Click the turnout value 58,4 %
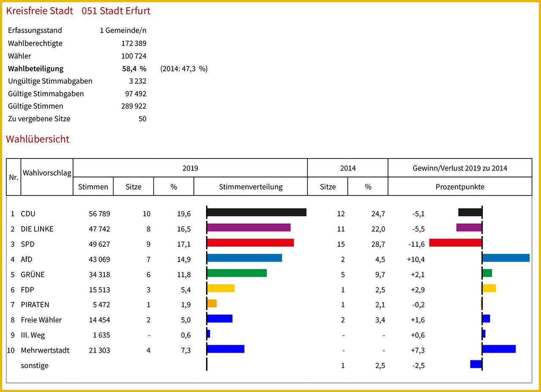This screenshot has height=392, width=541. pos(134,68)
